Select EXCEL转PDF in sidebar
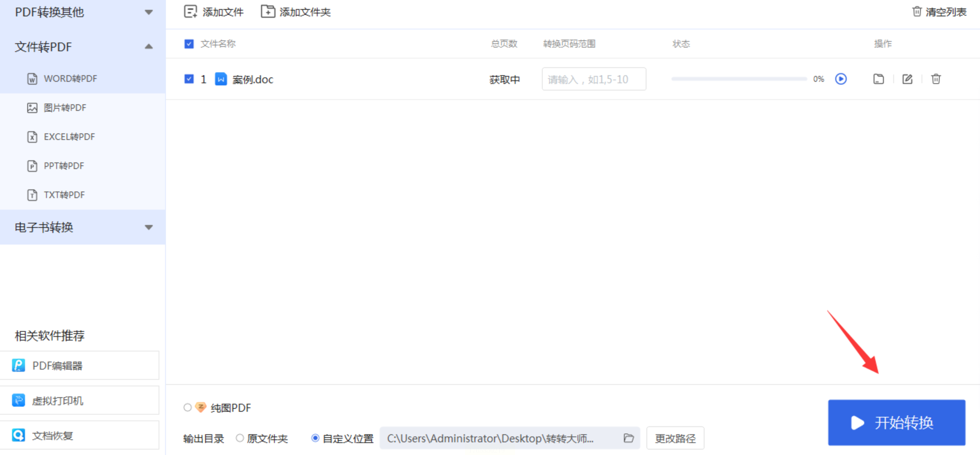The height and width of the screenshot is (455, 980). [69, 137]
